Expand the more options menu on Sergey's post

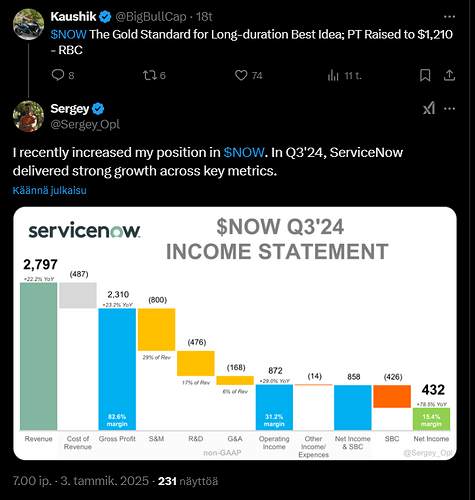tap(449, 109)
